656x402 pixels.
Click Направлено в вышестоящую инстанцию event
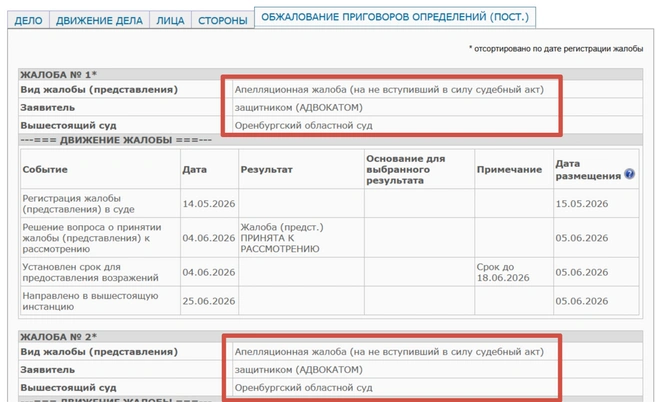click(90, 301)
